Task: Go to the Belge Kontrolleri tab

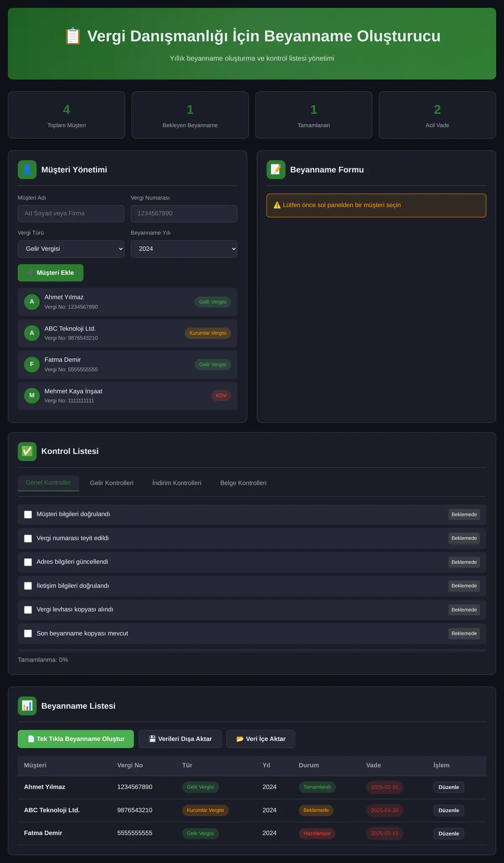Action: click(243, 483)
